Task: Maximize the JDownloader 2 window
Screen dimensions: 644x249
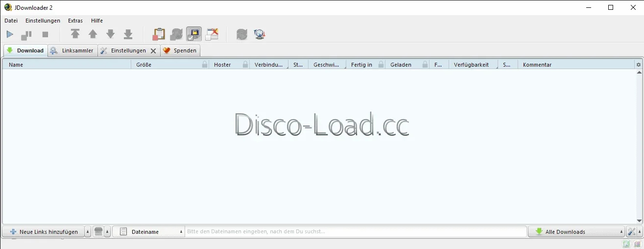Action: coord(611,7)
